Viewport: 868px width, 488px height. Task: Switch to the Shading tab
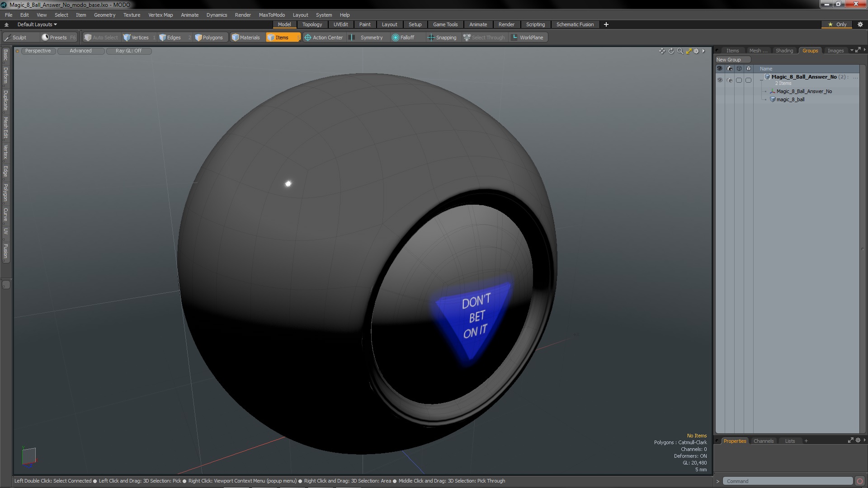[784, 51]
